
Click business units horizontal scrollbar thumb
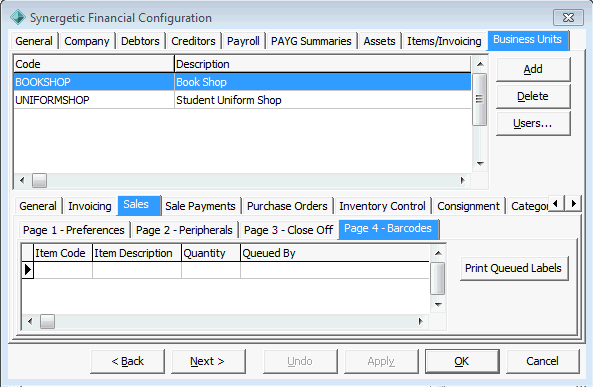coord(39,180)
